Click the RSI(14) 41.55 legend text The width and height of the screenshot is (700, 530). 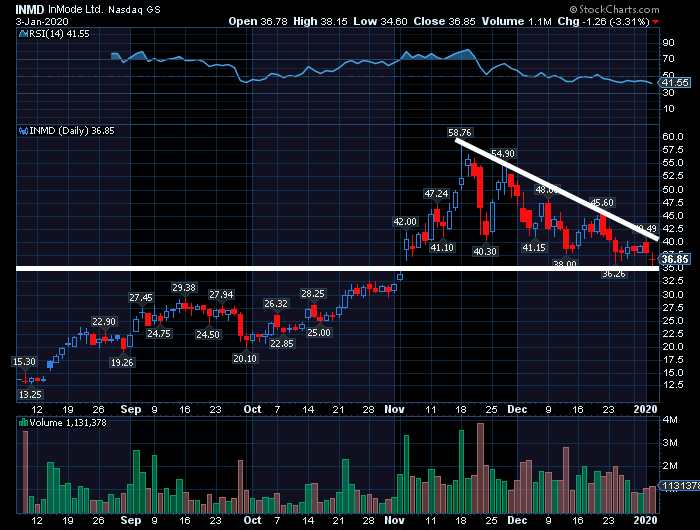[59, 33]
